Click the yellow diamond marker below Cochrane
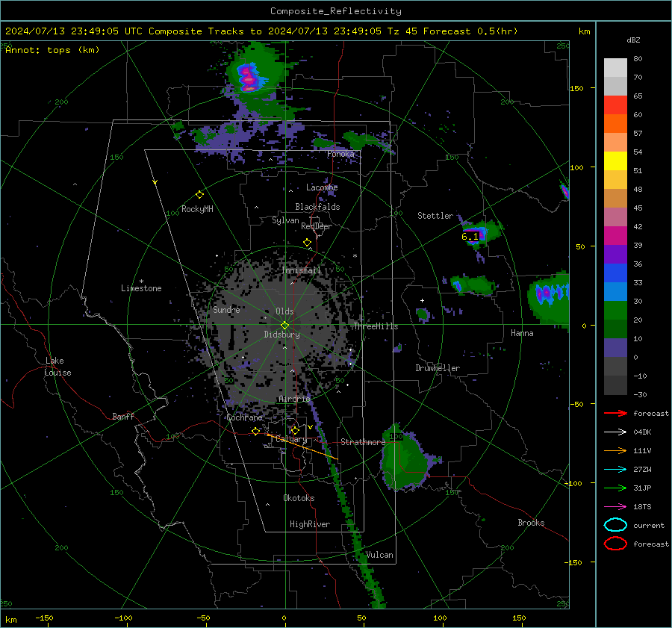The width and height of the screenshot is (672, 628). 255,431
